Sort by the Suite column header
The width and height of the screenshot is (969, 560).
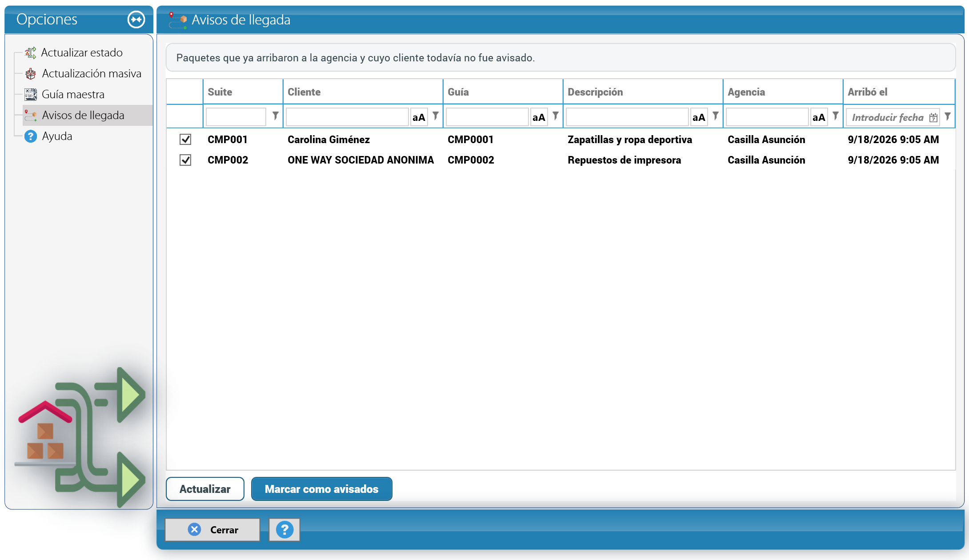point(243,92)
